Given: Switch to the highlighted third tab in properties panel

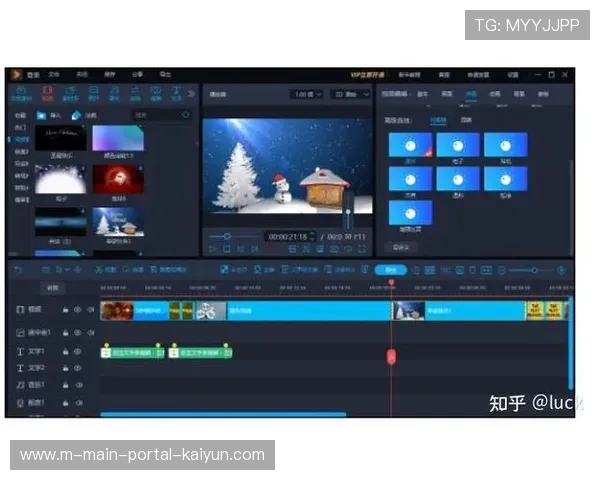Looking at the screenshot, I should click(x=471, y=94).
